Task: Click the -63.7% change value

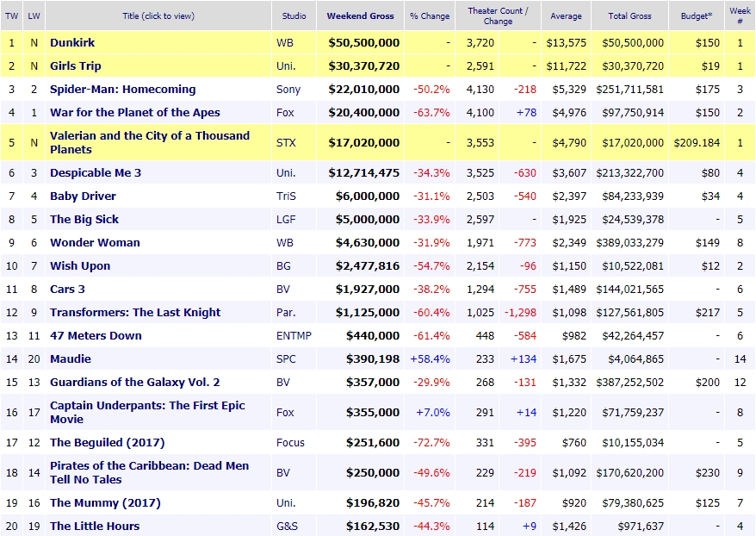Action: coord(431,112)
